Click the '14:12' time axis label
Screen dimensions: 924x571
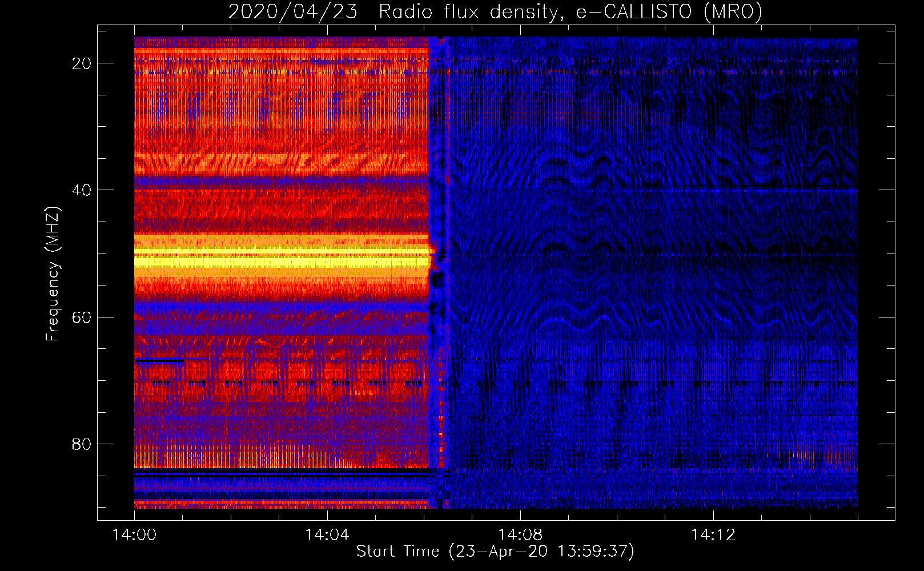(x=713, y=535)
